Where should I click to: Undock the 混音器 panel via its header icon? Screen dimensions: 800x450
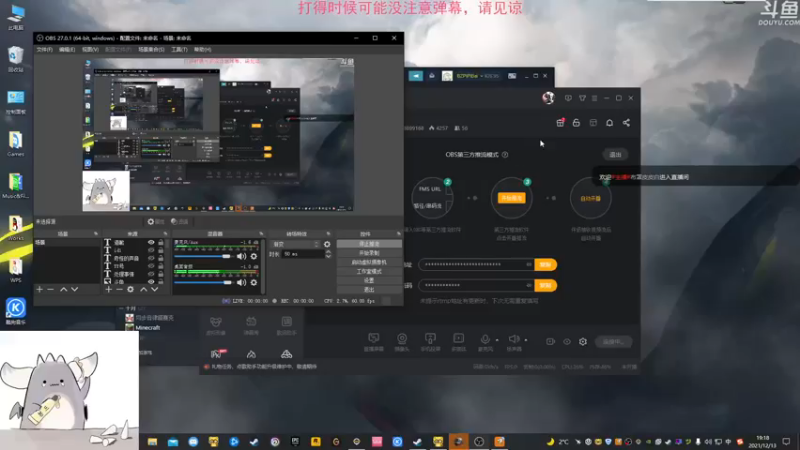(x=261, y=234)
